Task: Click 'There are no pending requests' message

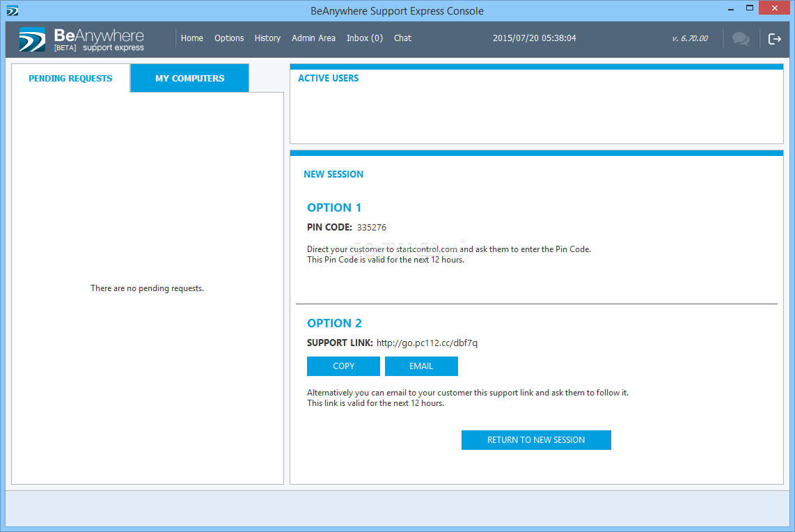Action: click(147, 288)
